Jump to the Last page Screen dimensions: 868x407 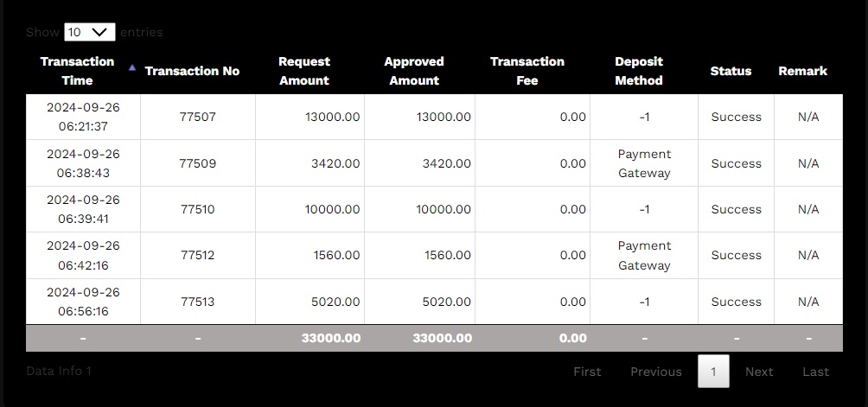coord(815,372)
